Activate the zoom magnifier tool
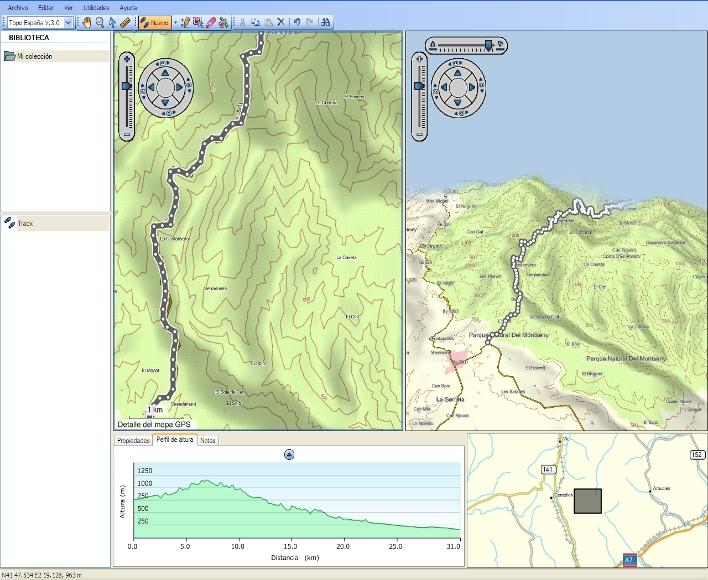 tap(99, 21)
